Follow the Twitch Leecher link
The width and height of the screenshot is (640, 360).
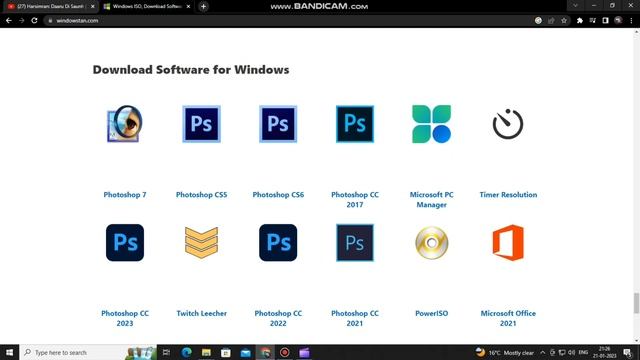click(201, 313)
